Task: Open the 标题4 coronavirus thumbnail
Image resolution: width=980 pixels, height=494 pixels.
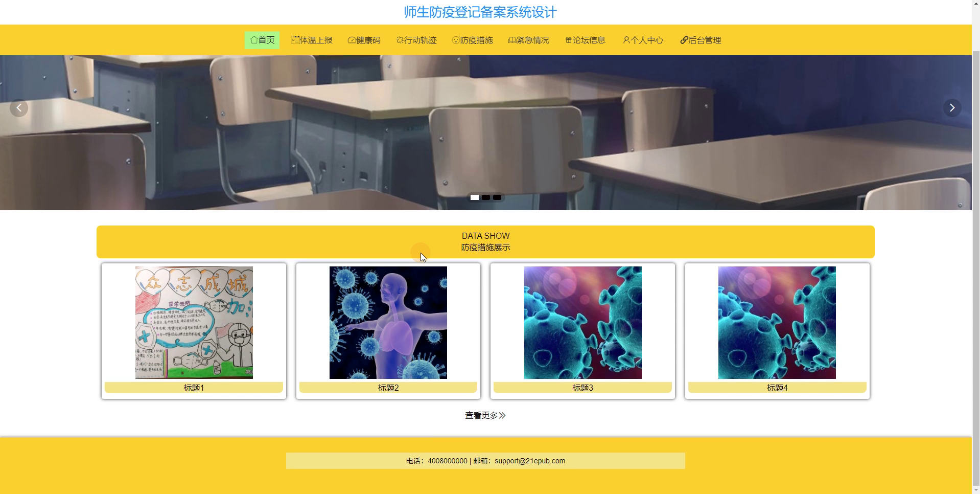Action: pyautogui.click(x=777, y=323)
